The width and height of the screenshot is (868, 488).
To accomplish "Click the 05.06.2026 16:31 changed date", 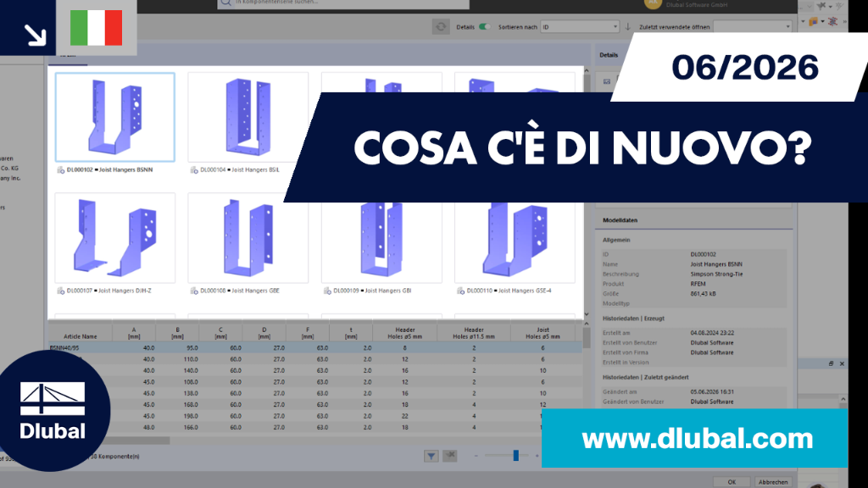I will 712,391.
